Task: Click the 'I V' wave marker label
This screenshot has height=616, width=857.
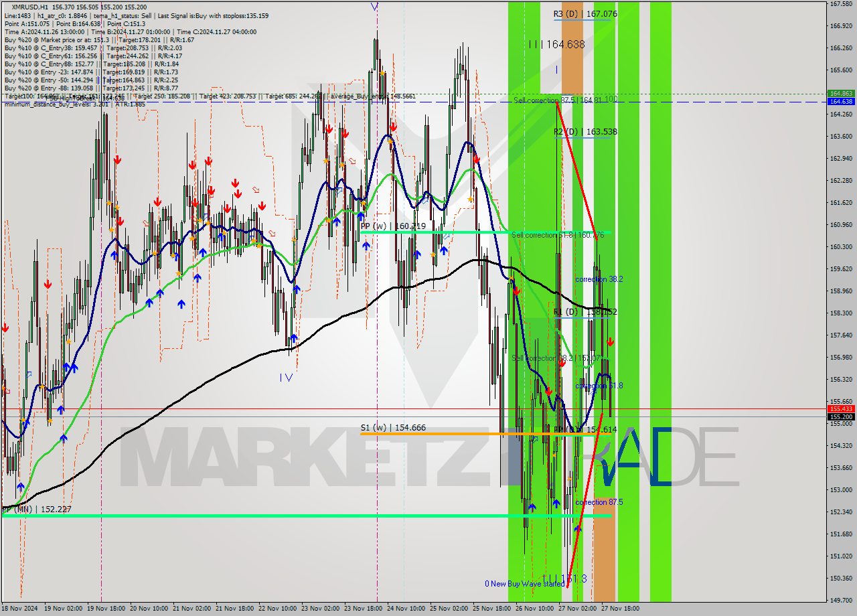Action: pyautogui.click(x=286, y=378)
